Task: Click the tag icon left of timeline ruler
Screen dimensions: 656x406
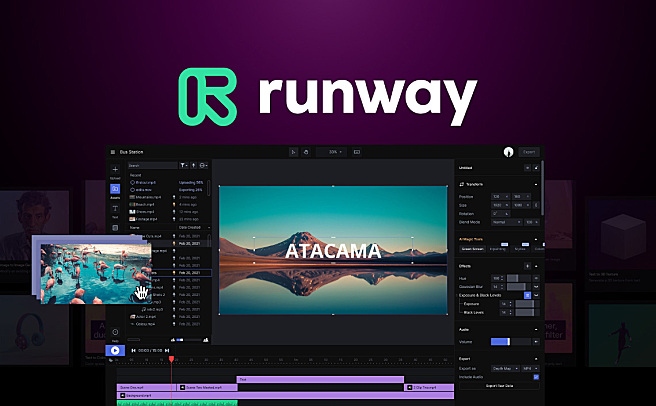Action: (x=111, y=360)
